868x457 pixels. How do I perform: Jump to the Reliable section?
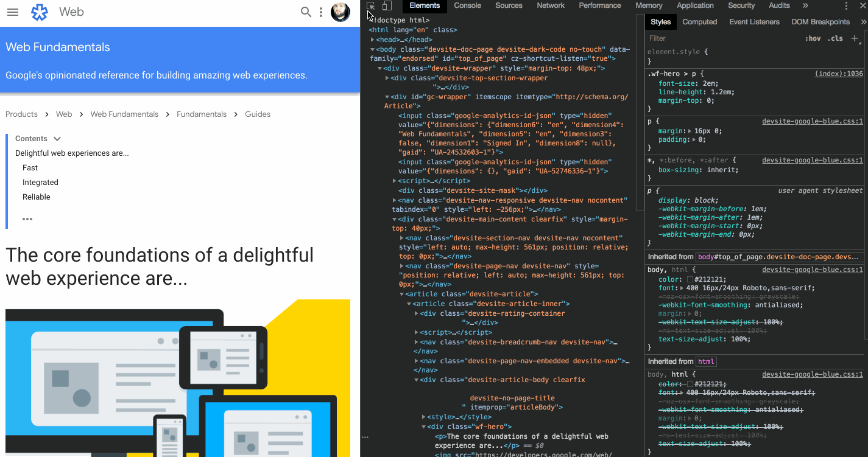(37, 197)
